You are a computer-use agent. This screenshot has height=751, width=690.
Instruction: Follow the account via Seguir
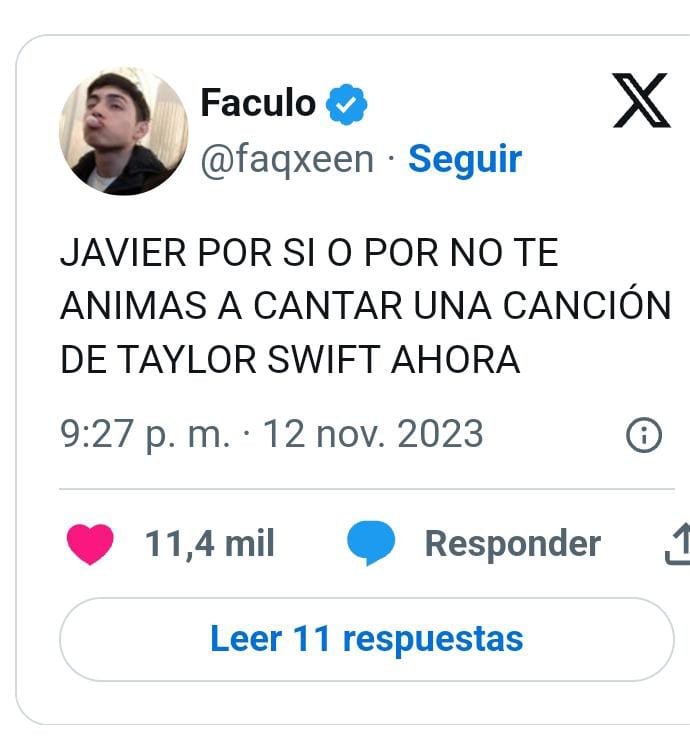click(x=464, y=159)
